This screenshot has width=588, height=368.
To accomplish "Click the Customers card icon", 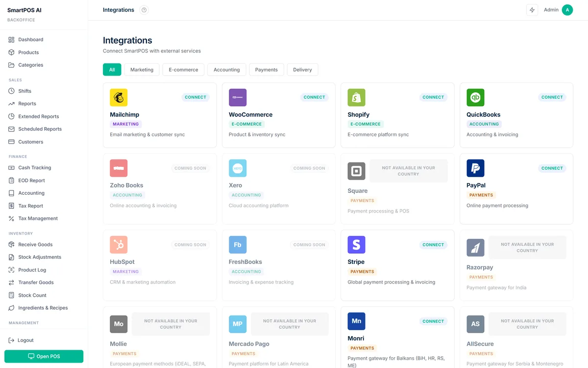I will point(11,142).
